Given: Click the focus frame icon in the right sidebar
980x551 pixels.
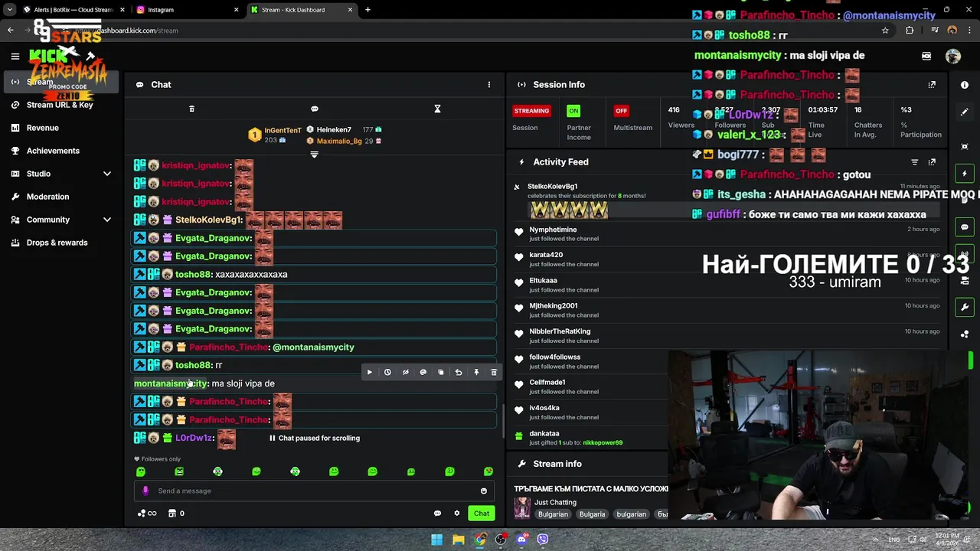Looking at the screenshot, I should pos(965,146).
